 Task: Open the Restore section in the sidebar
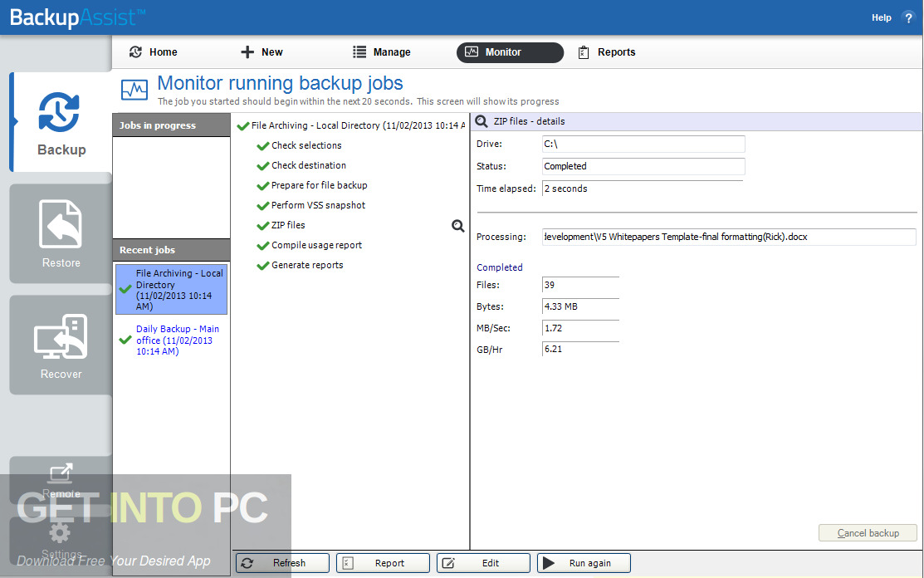tap(61, 234)
